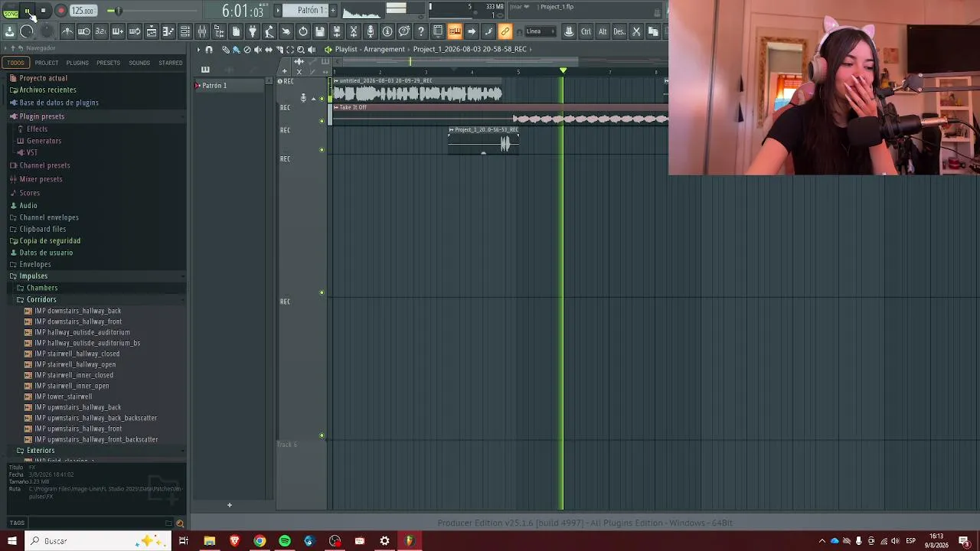The height and width of the screenshot is (551, 980).
Task: Open the Playlist - Arrangement breadcrumb menu
Action: [370, 50]
